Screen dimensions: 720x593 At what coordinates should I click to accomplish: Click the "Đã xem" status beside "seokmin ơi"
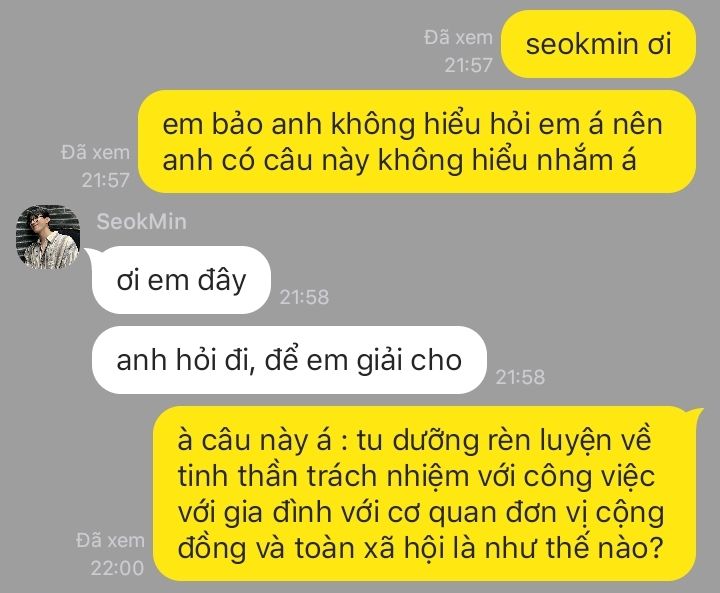pos(458,37)
